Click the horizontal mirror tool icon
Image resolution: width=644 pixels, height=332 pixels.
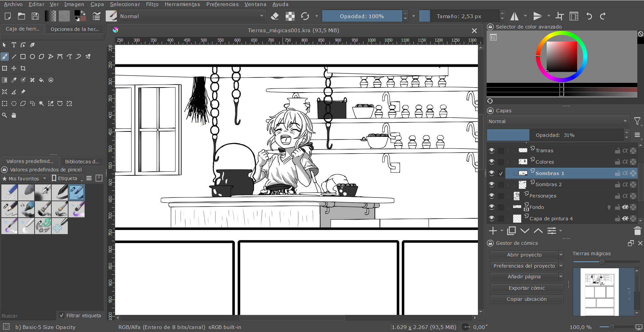tap(514, 16)
